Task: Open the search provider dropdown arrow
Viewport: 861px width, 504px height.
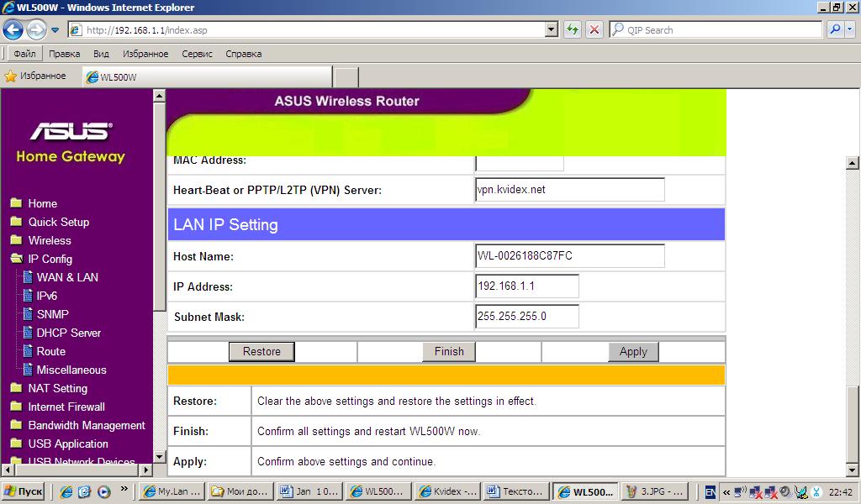Action: 850,29
